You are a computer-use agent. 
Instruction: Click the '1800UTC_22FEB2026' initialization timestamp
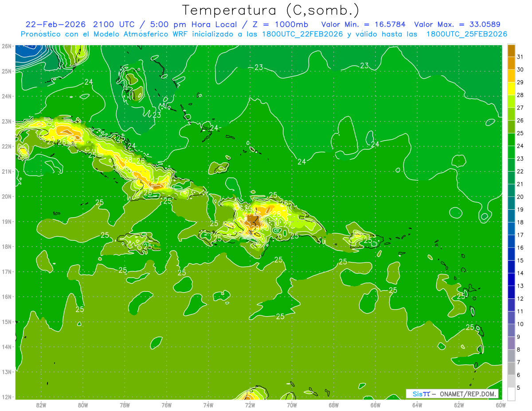pos(303,34)
